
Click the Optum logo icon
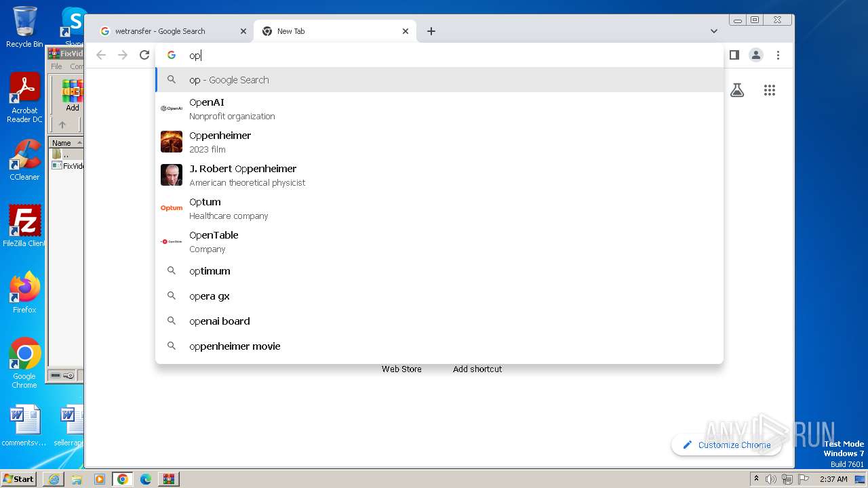click(172, 208)
